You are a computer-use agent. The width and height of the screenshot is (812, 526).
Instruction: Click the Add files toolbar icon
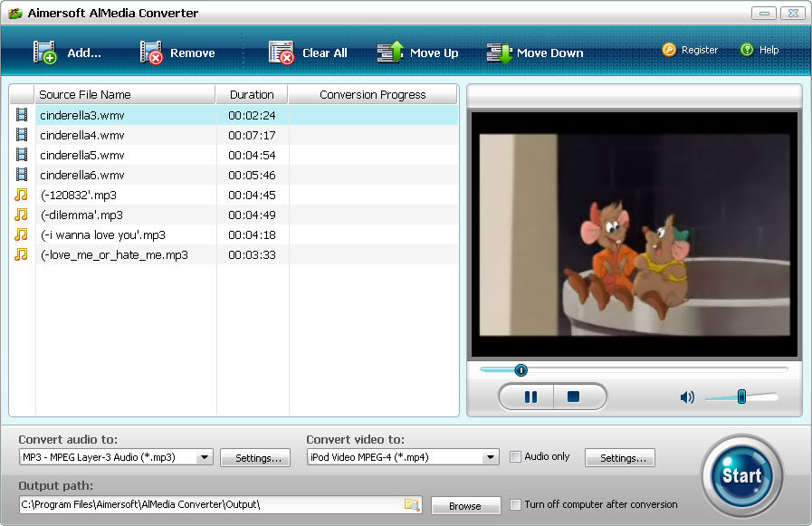click(x=44, y=53)
